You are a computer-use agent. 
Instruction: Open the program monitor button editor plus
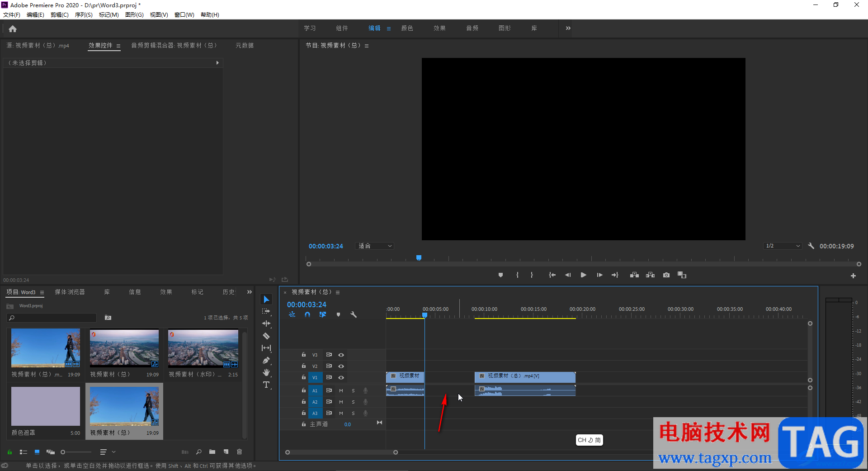tap(853, 276)
